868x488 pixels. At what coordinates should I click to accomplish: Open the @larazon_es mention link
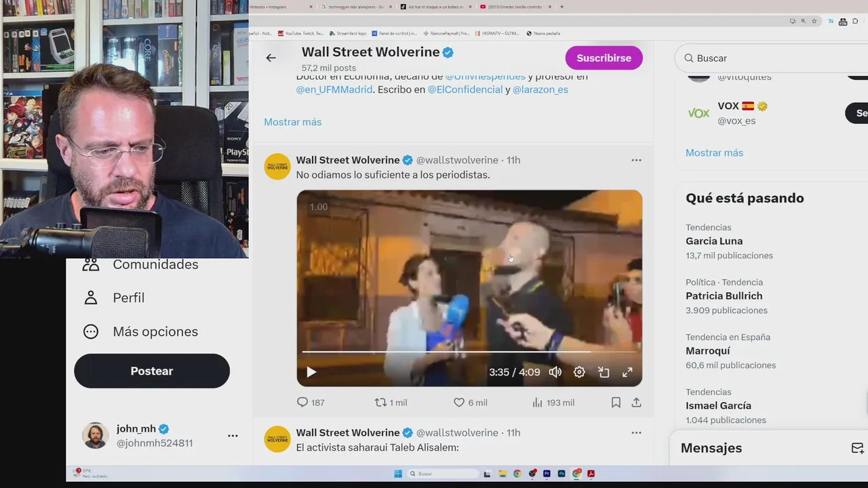click(540, 89)
